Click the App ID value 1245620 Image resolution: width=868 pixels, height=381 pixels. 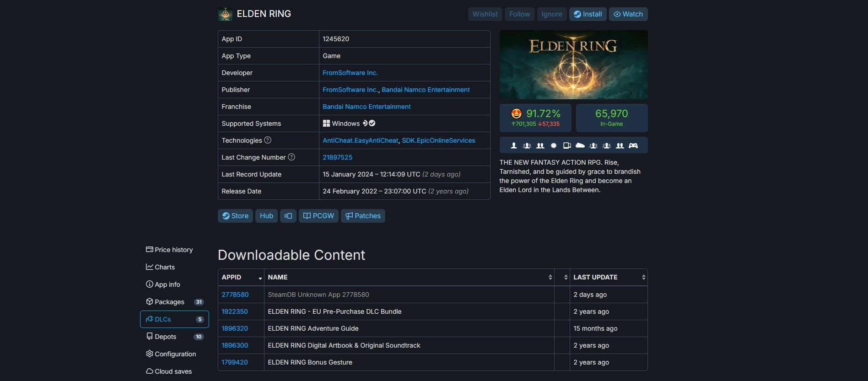point(336,39)
